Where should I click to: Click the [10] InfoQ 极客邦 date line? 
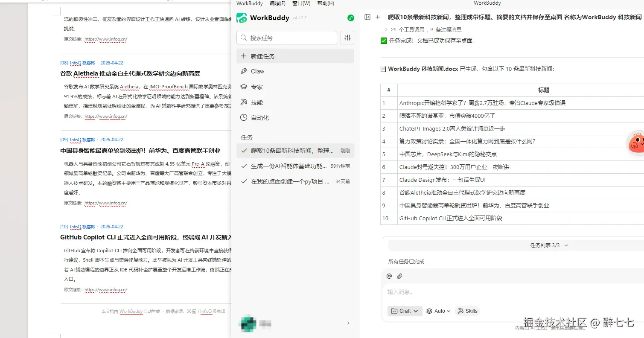pyautogui.click(x=92, y=227)
